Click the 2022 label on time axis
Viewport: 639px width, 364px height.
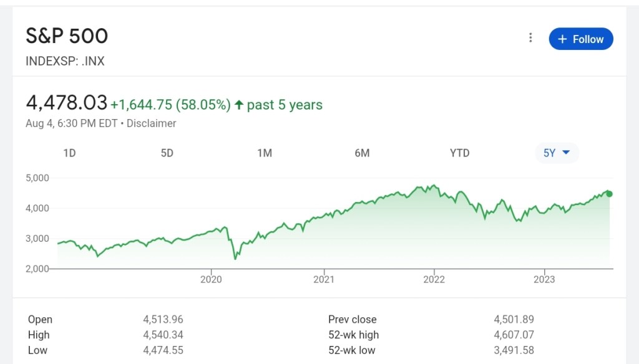pos(434,279)
